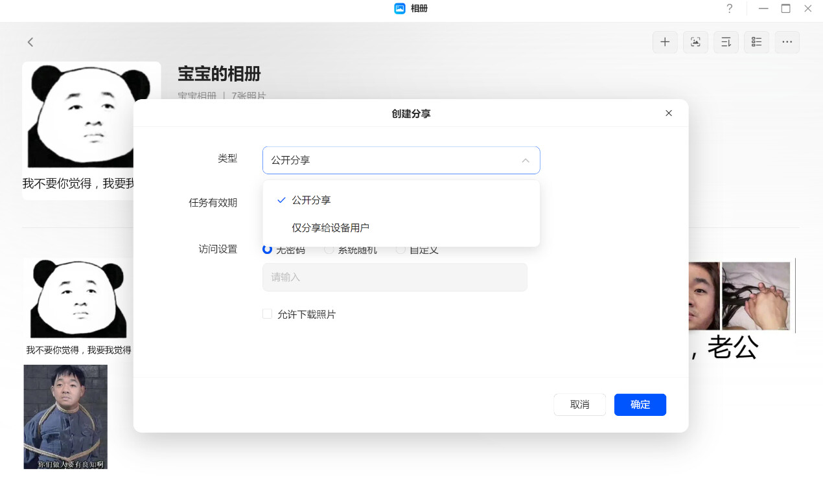Click the plus icon to add photos

(665, 42)
